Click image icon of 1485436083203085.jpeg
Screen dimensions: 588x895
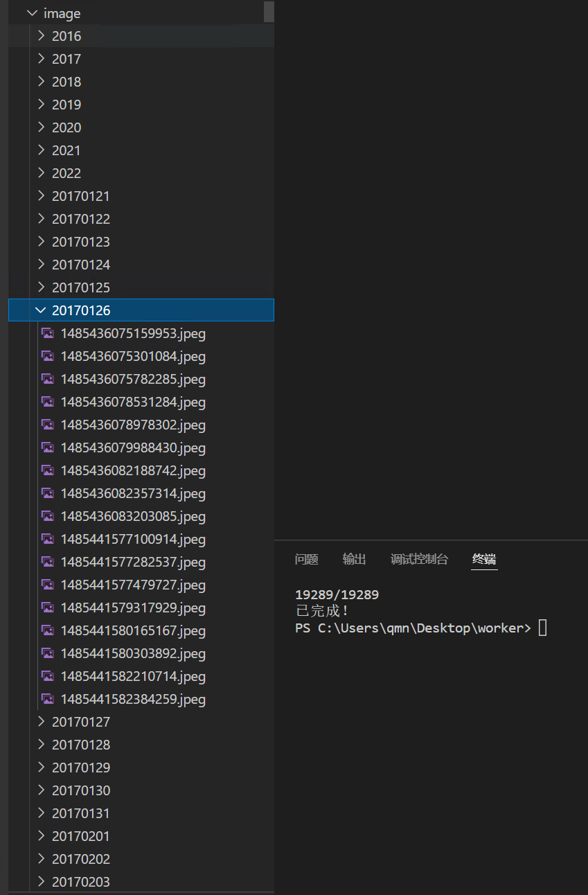pyautogui.click(x=48, y=516)
